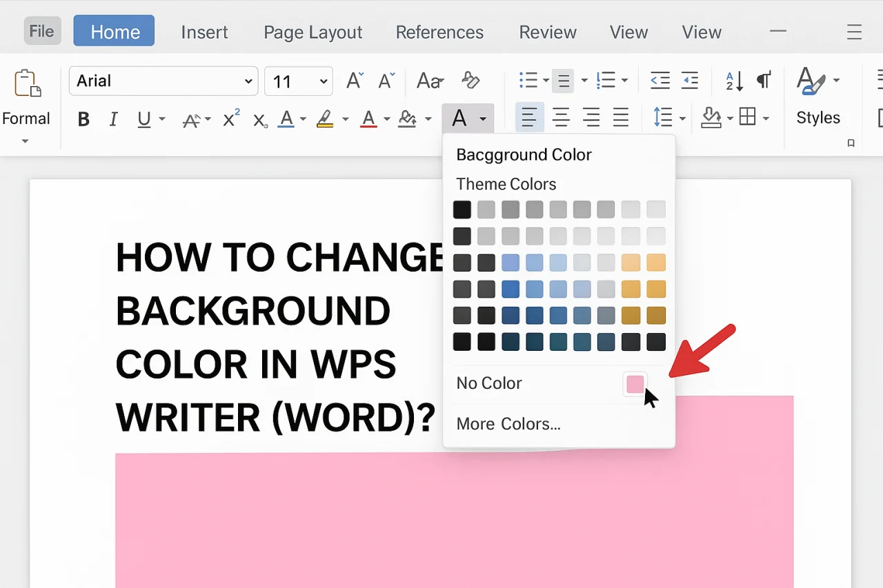This screenshot has width=883, height=588.
Task: Show paragraph marks pilcrow icon
Action: (763, 81)
